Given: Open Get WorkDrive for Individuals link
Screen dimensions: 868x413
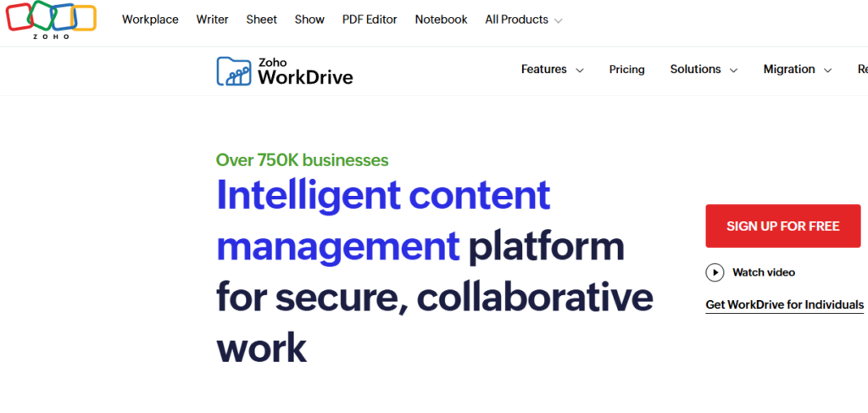Looking at the screenshot, I should tap(784, 305).
